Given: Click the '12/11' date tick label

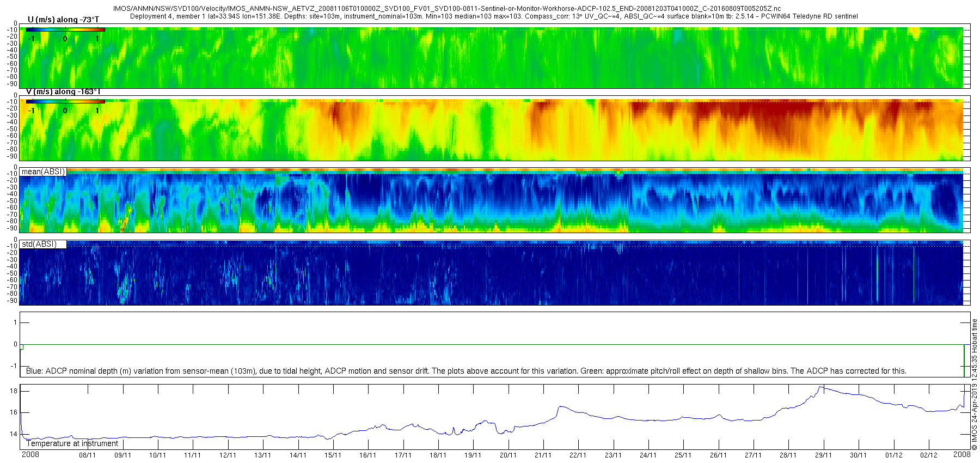Looking at the screenshot, I should click(228, 455).
